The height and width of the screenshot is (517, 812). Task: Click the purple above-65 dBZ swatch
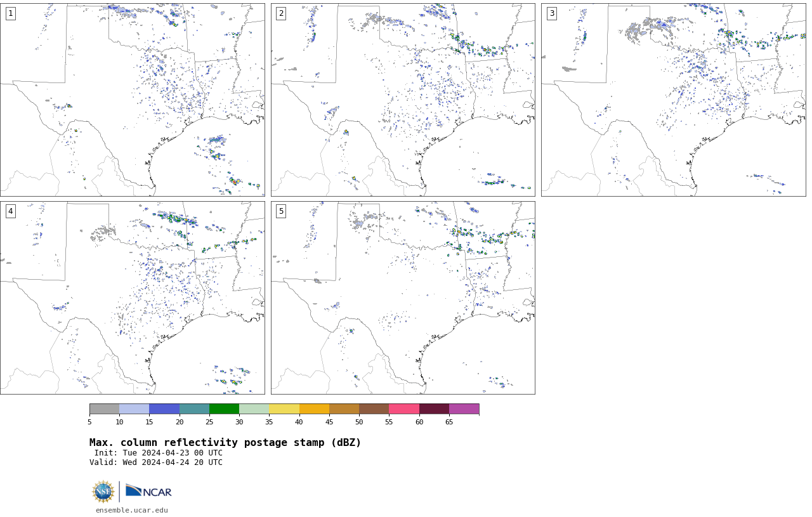(x=464, y=409)
